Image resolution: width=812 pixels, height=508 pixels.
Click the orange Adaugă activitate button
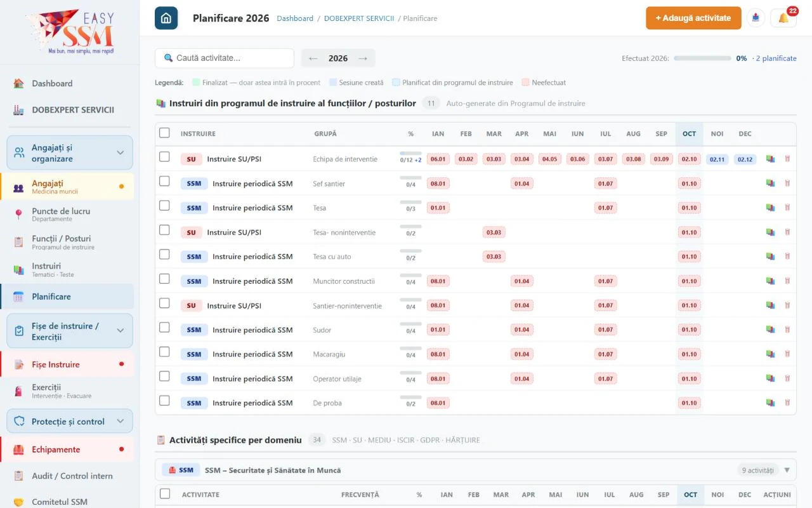(693, 18)
